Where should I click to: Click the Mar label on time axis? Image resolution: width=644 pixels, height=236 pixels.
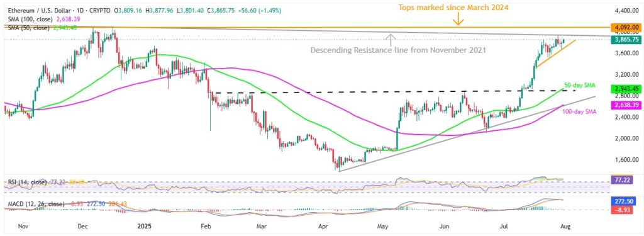262,226
